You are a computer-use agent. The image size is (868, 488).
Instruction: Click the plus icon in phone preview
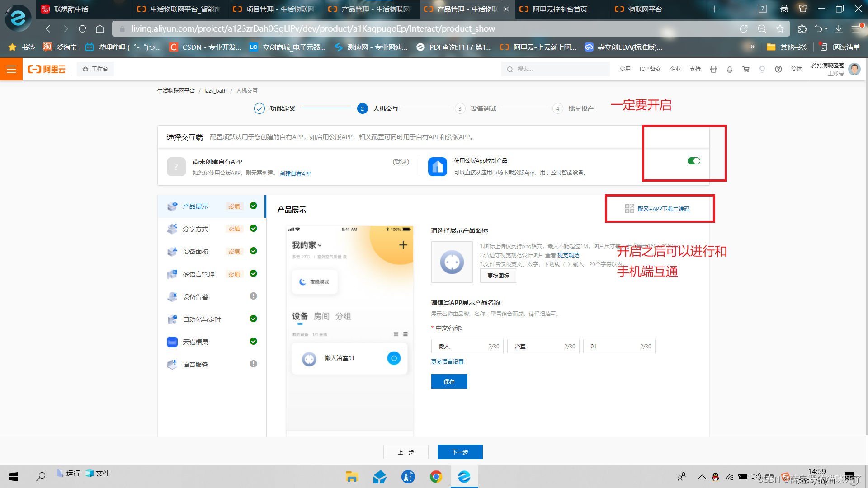click(403, 245)
